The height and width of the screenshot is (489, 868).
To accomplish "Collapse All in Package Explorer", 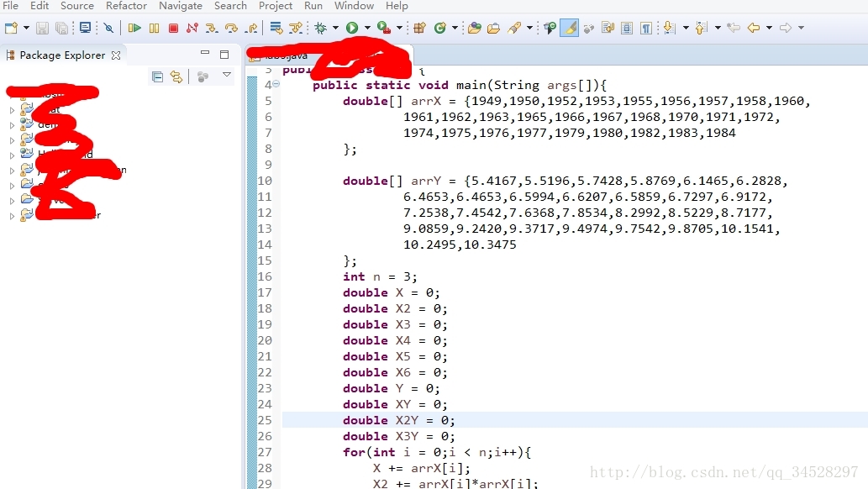I will coord(158,76).
